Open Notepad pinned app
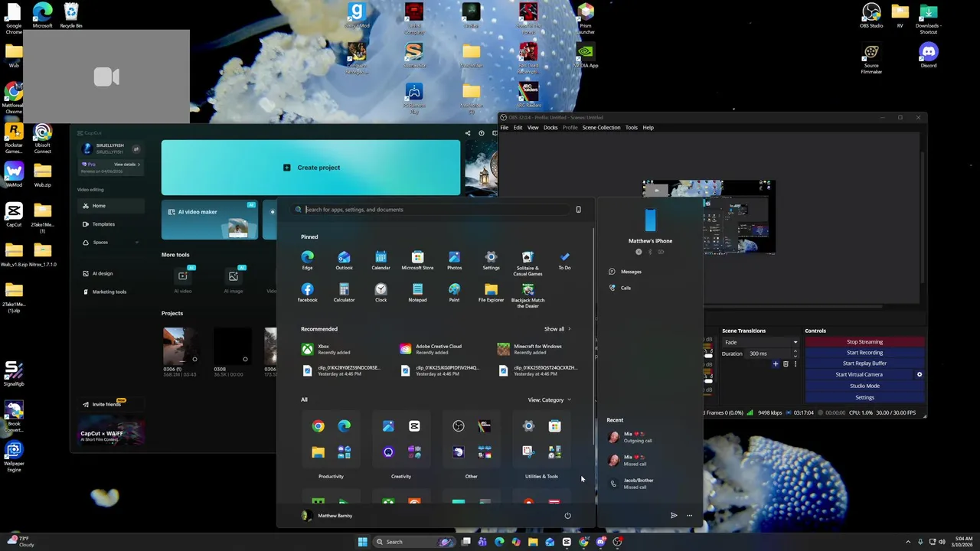 pos(417,292)
